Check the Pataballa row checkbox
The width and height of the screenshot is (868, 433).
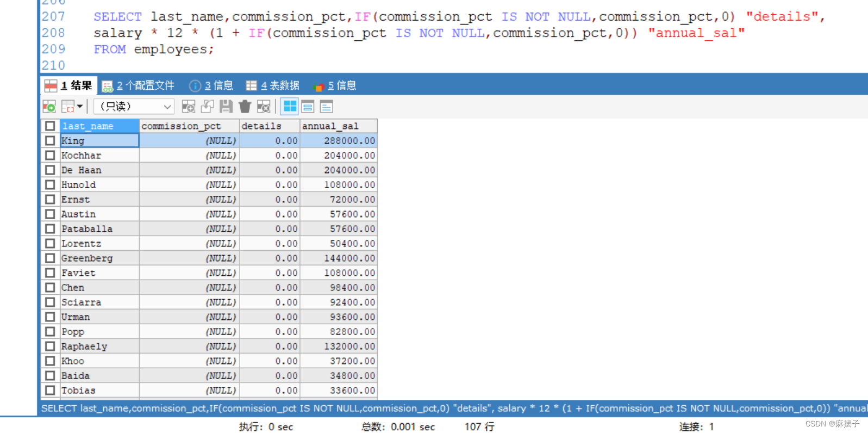tap(50, 228)
